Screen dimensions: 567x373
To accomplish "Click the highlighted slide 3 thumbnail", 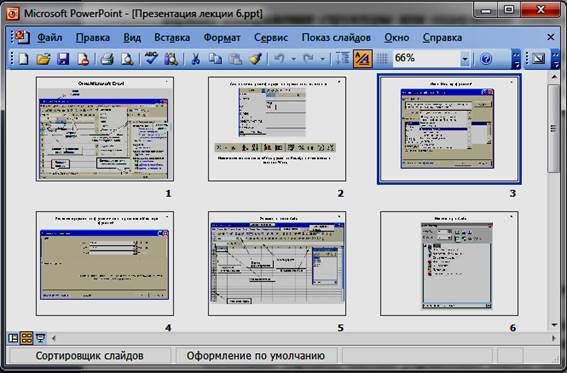I will coord(449,129).
